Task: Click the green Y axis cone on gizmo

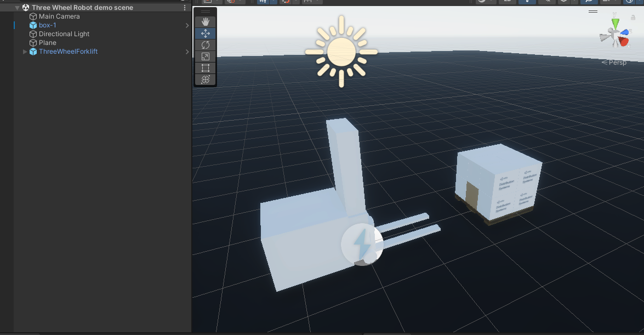Action: 615,24
